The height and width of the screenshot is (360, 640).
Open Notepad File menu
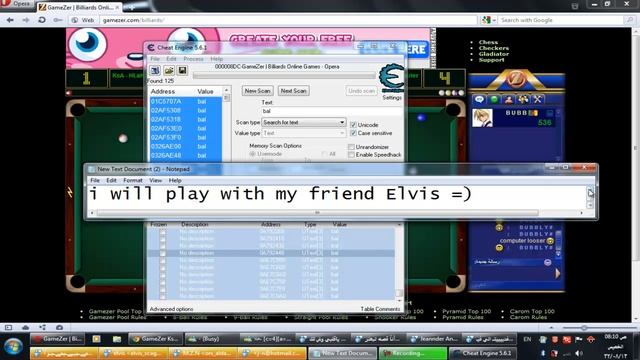tap(95, 180)
